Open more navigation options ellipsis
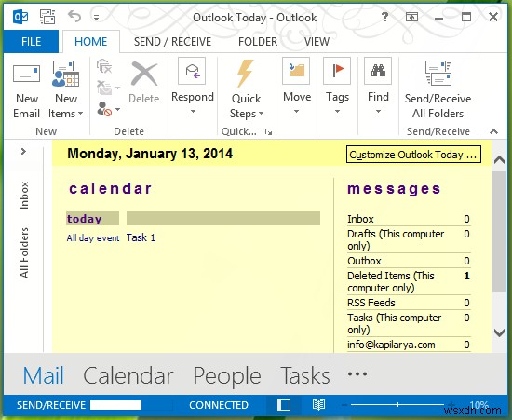Screen dimensions: 512x420 pyautogui.click(x=357, y=373)
